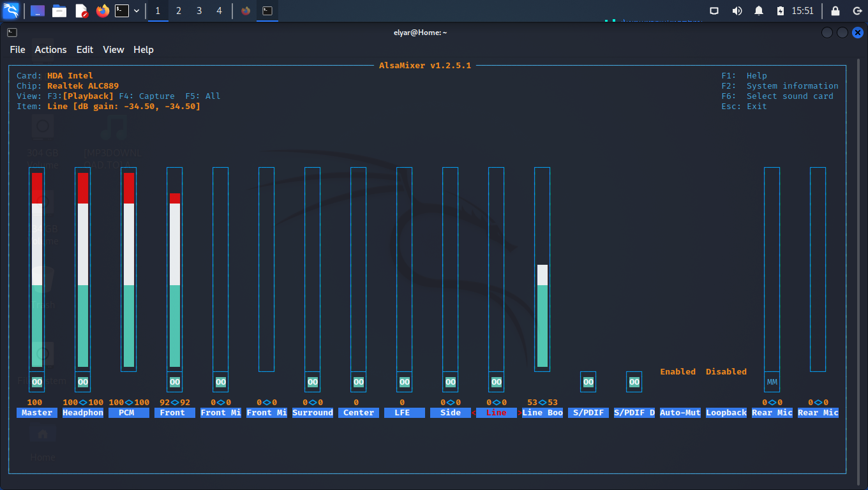Select the Surround control label
This screenshot has width=868, height=490.
coord(313,413)
